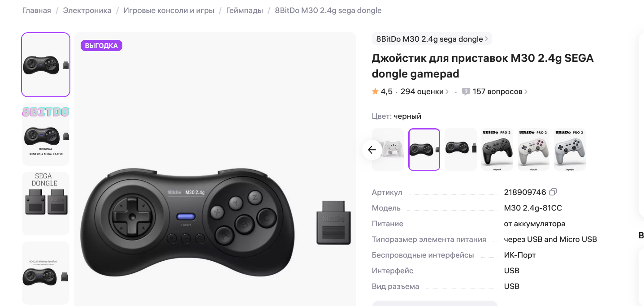Copy the article number 218909746

tap(553, 192)
